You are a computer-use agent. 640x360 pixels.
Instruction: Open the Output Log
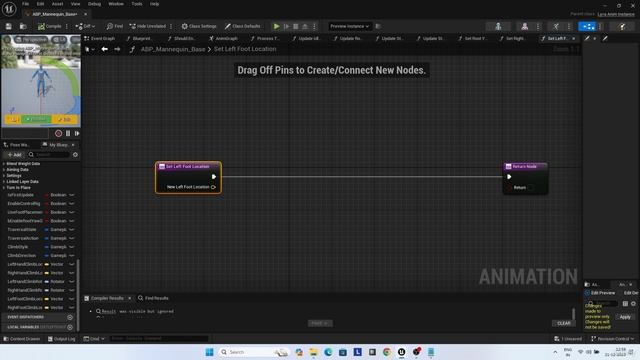[61, 339]
